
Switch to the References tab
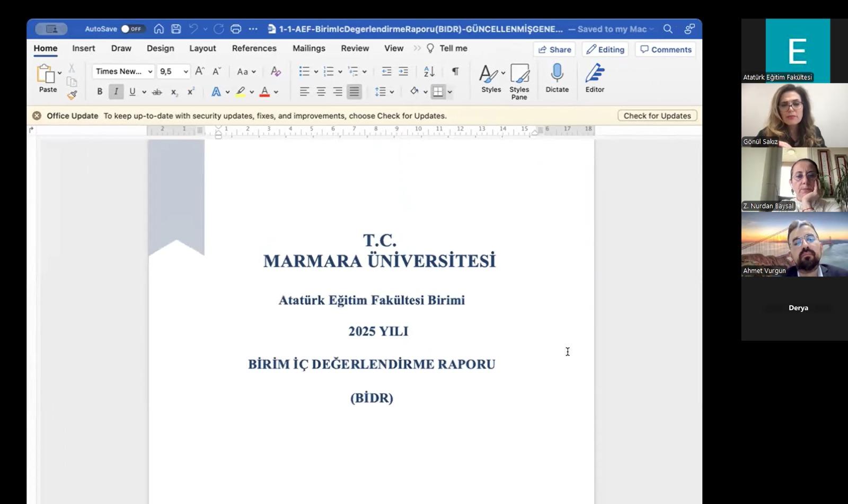[254, 48]
